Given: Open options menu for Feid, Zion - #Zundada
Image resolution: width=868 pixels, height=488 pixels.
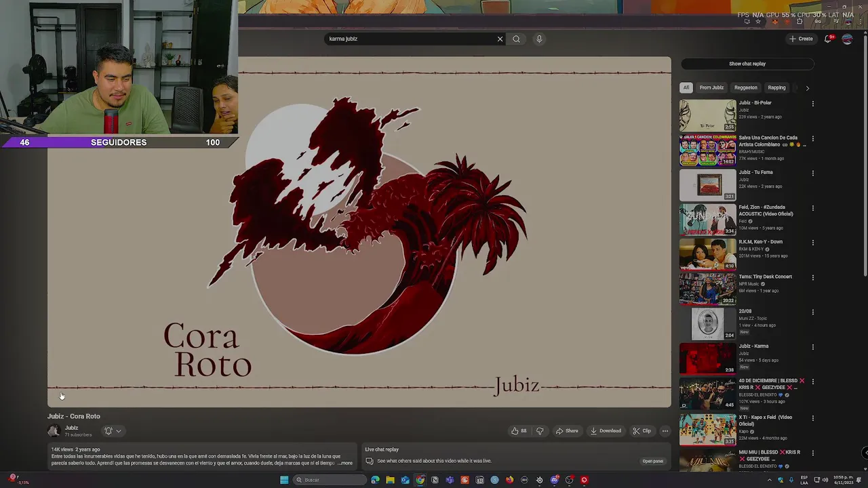Looking at the screenshot, I should 812,208.
